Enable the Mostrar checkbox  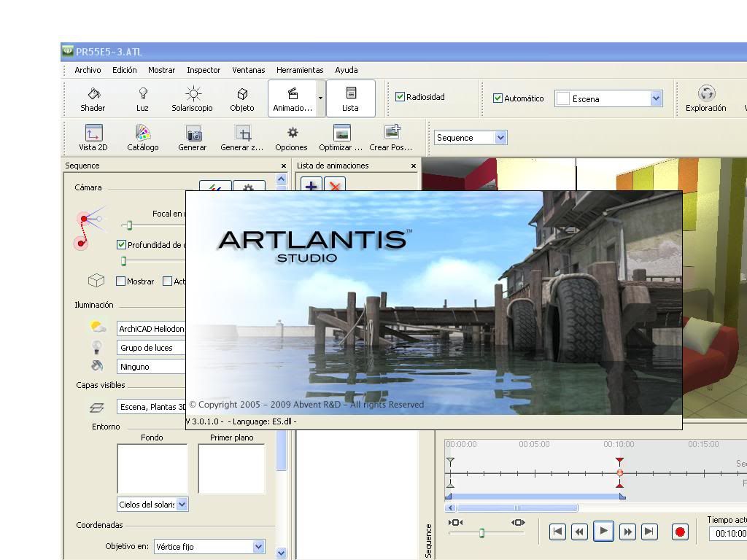(x=120, y=281)
